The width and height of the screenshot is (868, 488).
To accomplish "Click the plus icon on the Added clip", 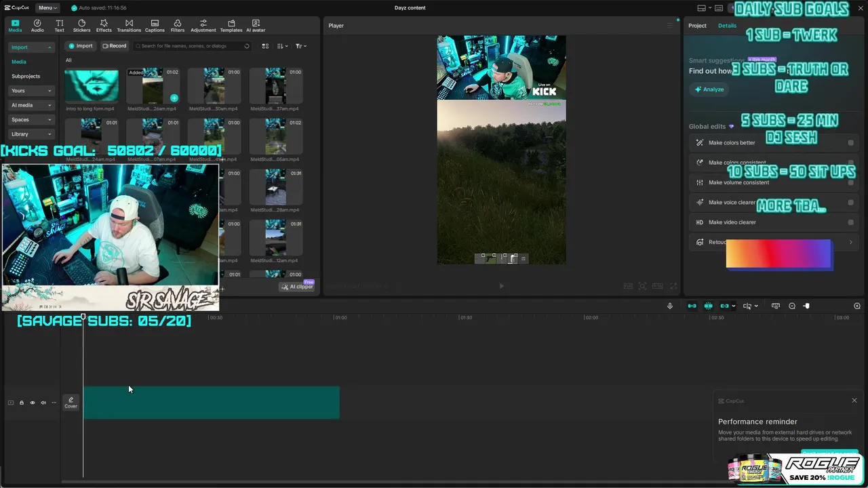I will [x=174, y=98].
